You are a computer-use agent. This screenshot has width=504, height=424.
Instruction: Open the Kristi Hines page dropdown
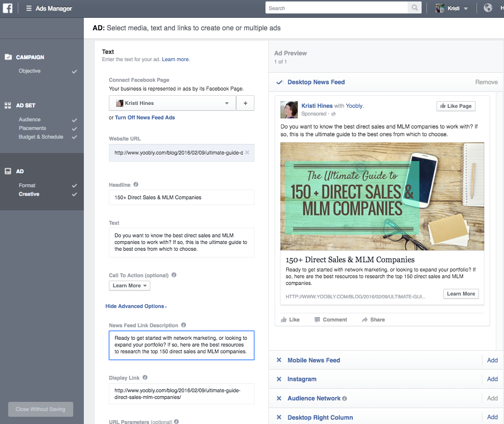click(x=172, y=103)
